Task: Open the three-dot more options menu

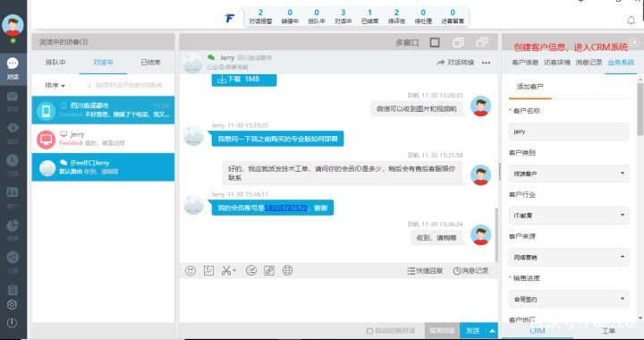Action: (486, 63)
